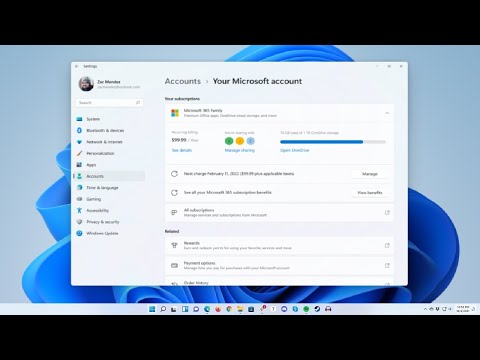Open Widgets from the taskbar
The height and width of the screenshot is (360, 480).
pyautogui.click(x=185, y=309)
